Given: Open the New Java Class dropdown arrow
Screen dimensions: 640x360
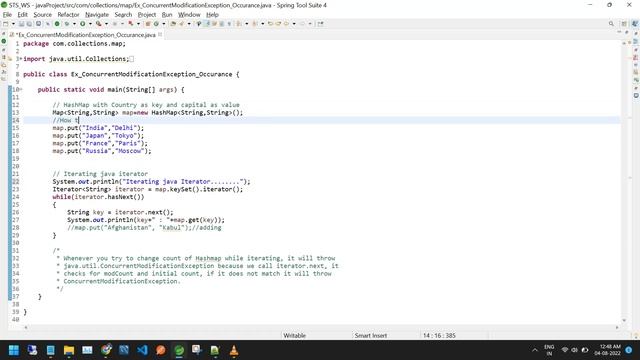Looking at the screenshot, I should (x=164, y=24).
